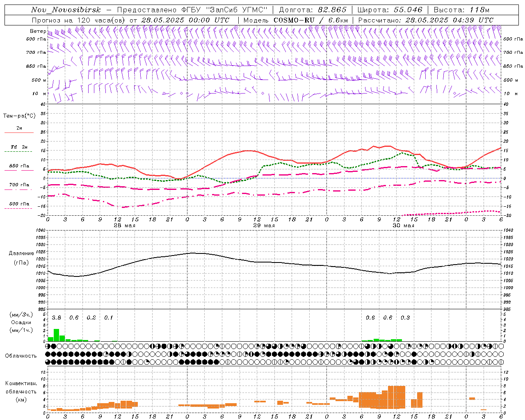Click the Давление panel label

pos(21,253)
